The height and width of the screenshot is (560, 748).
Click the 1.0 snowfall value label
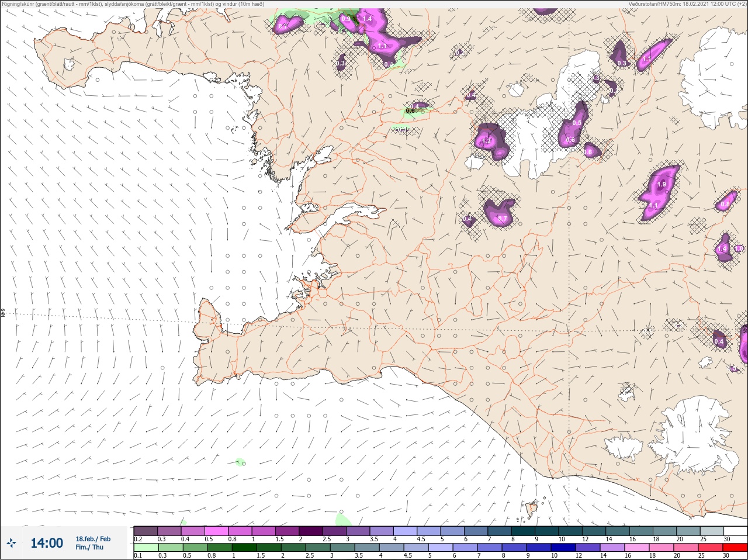[739, 249]
